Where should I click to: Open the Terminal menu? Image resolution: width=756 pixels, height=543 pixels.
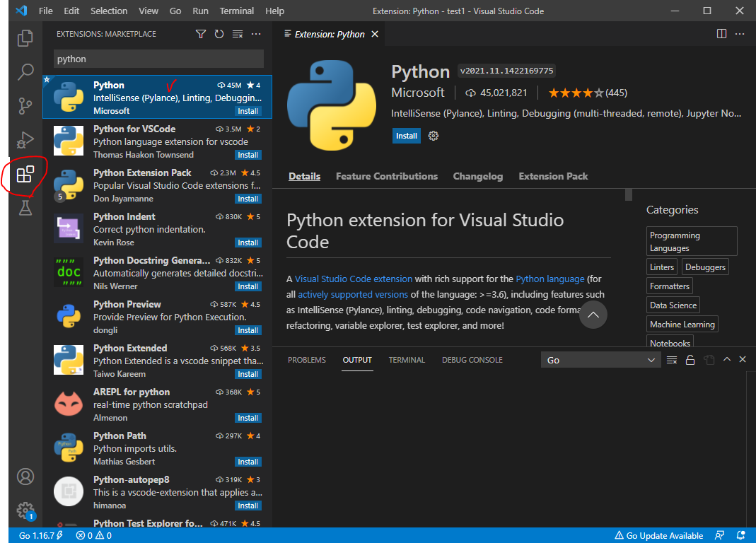(237, 11)
